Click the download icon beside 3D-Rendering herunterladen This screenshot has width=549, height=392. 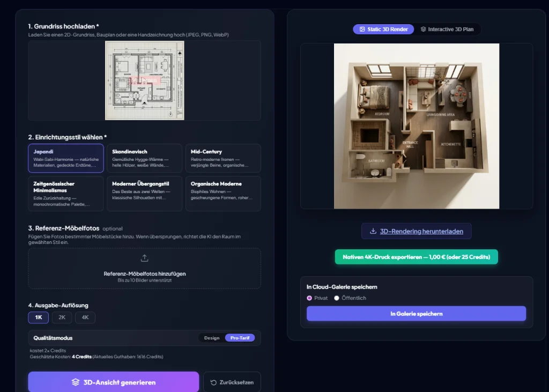pyautogui.click(x=373, y=231)
